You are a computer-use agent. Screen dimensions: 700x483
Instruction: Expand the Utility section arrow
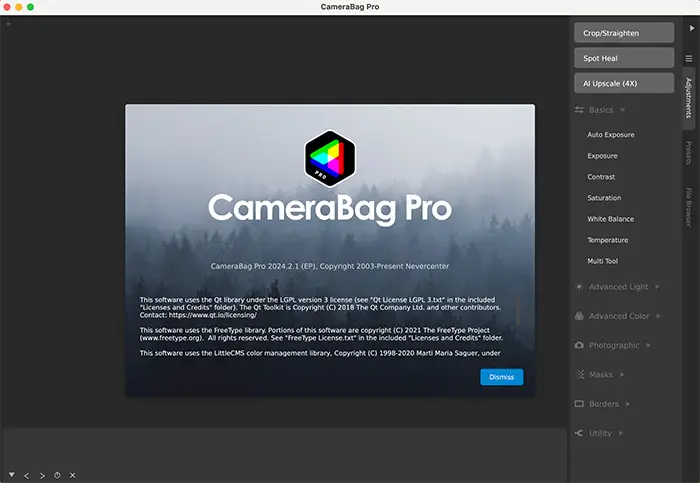pos(621,433)
